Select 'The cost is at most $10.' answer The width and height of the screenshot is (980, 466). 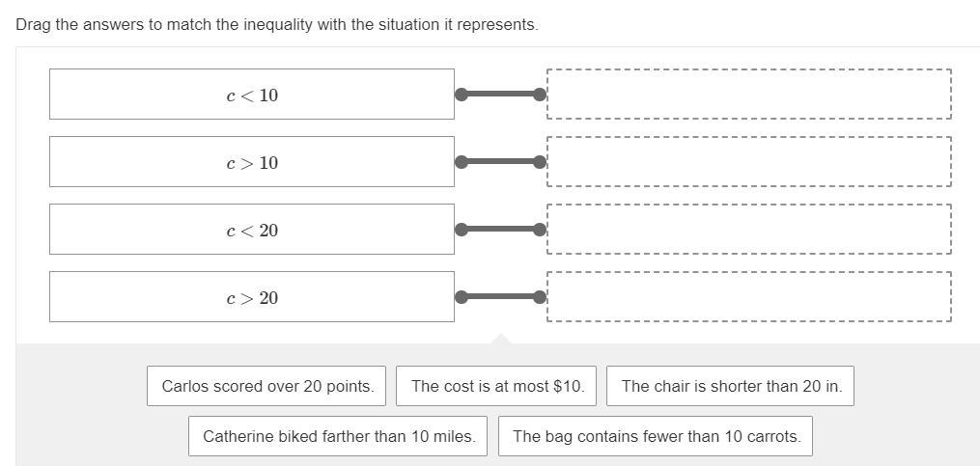[x=497, y=386]
